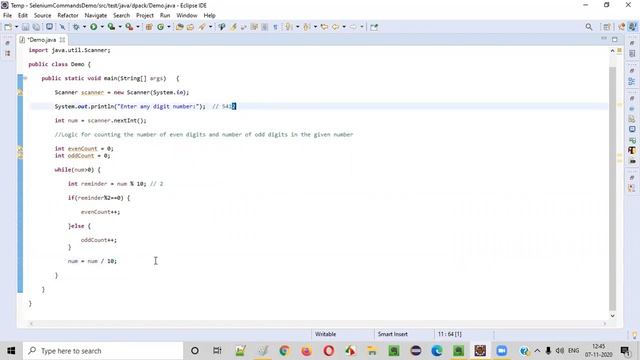Click the taskbar search box
The image size is (640, 360).
[x=103, y=351]
